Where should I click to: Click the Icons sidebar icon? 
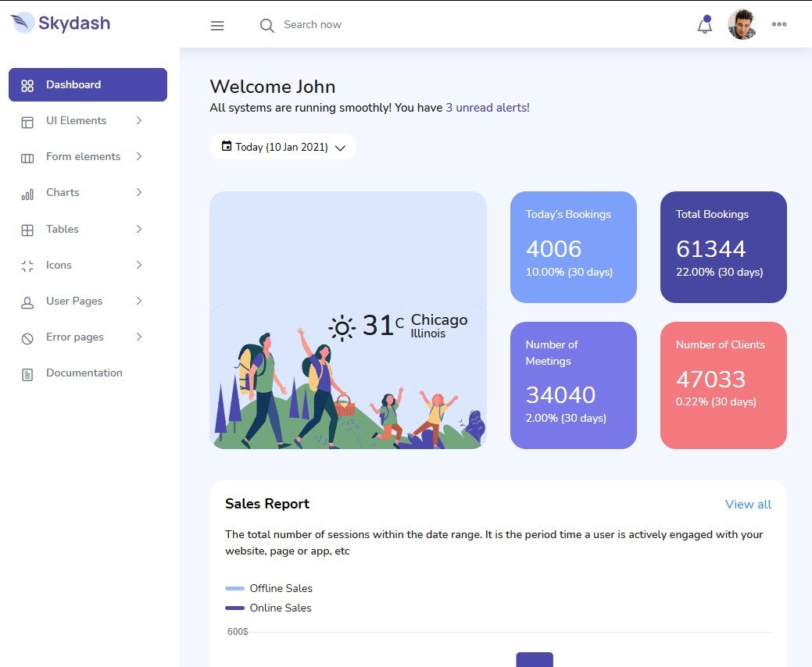[28, 265]
